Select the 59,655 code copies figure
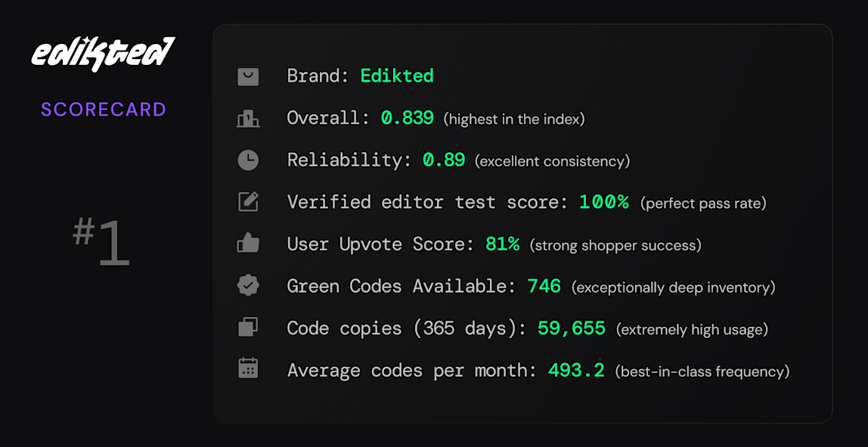Image resolution: width=868 pixels, height=447 pixels. coord(571,328)
